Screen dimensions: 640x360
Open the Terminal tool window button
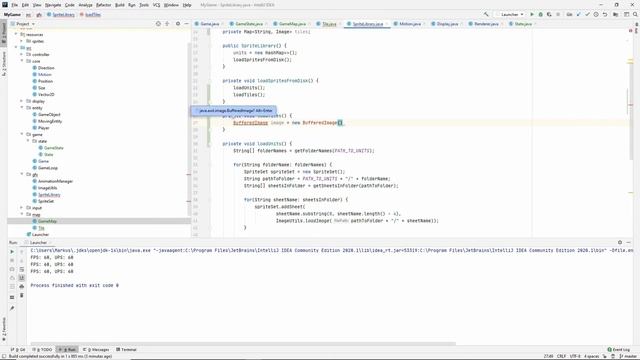[126, 350]
